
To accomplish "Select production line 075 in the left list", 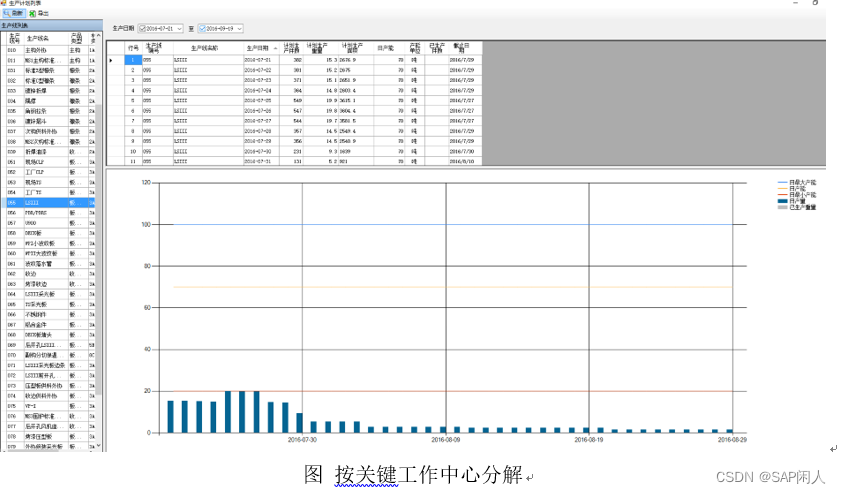I will click(x=48, y=406).
